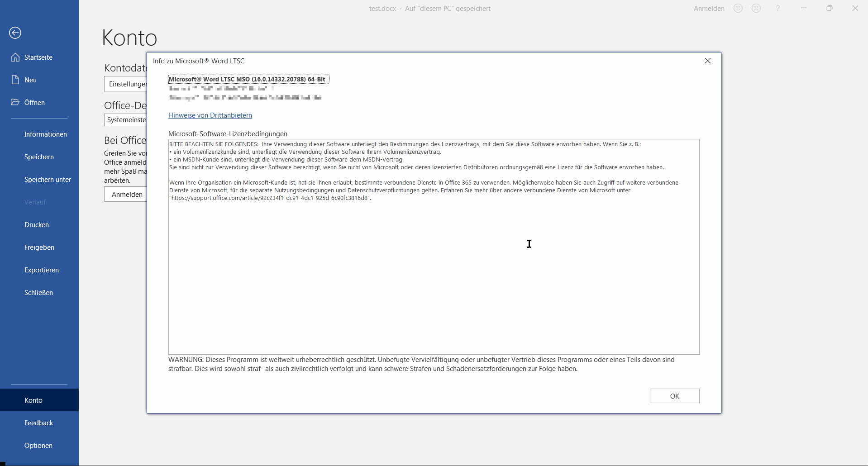Image resolution: width=868 pixels, height=466 pixels.
Task: Close the Info zu Word dialog
Action: pos(708,61)
